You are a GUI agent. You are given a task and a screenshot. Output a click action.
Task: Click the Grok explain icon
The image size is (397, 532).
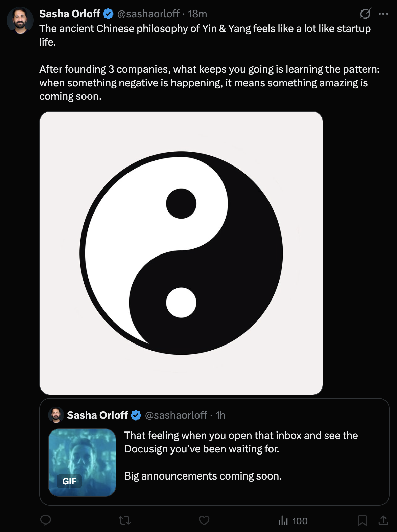tap(365, 14)
